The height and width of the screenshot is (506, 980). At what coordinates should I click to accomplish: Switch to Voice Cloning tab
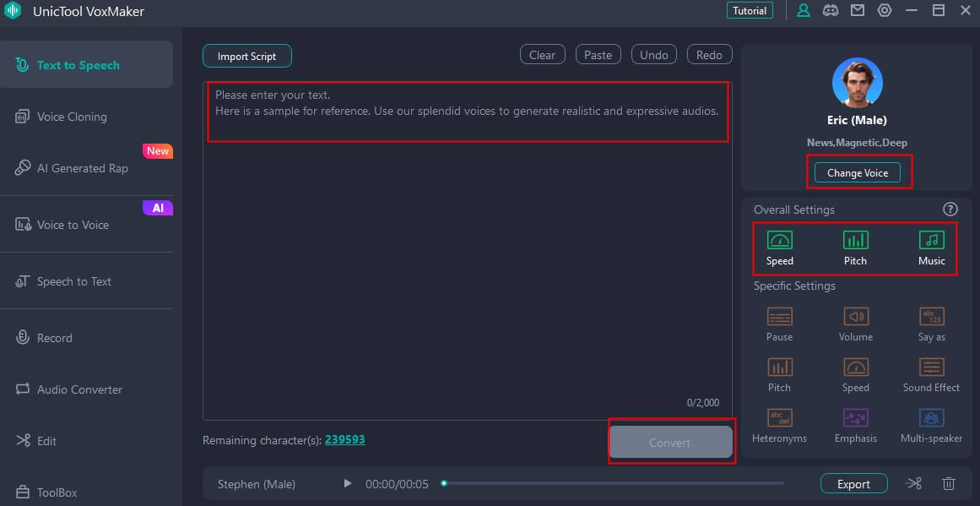pyautogui.click(x=72, y=117)
